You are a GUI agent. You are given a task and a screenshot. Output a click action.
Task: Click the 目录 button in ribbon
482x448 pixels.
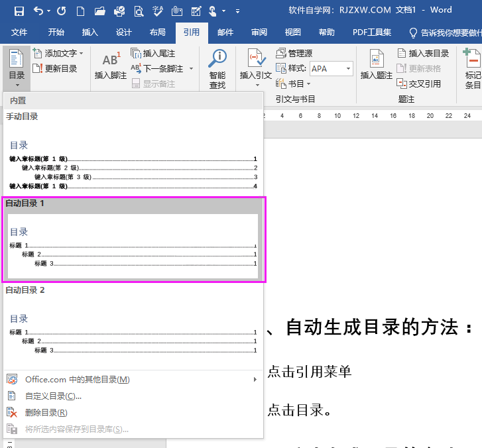tap(17, 68)
